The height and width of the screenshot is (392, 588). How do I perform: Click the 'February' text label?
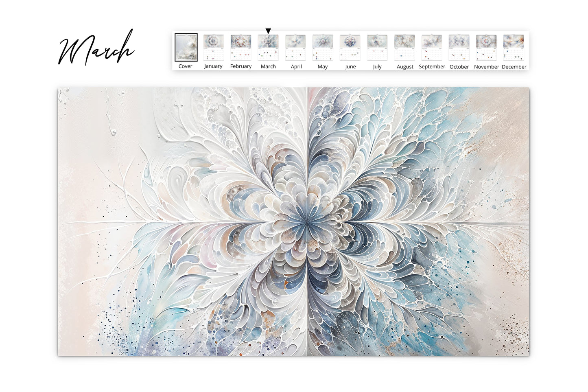point(241,66)
